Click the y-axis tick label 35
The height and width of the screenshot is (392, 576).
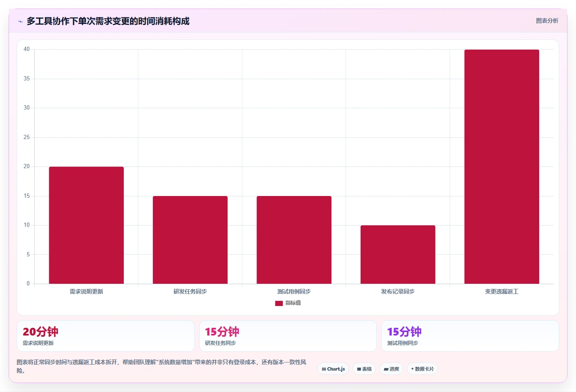pos(27,79)
